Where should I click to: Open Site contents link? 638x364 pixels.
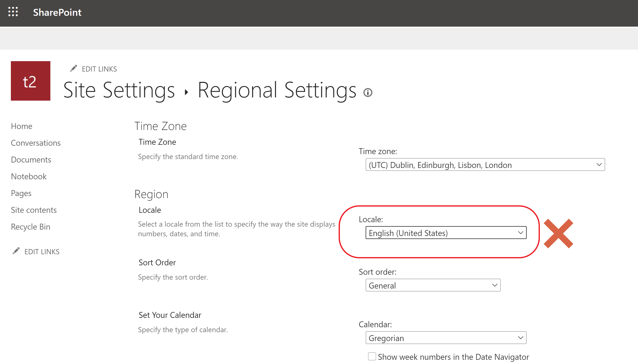click(x=34, y=210)
